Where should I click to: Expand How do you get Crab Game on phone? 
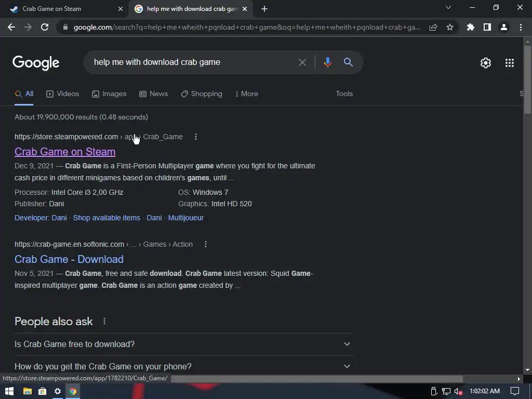(183, 366)
